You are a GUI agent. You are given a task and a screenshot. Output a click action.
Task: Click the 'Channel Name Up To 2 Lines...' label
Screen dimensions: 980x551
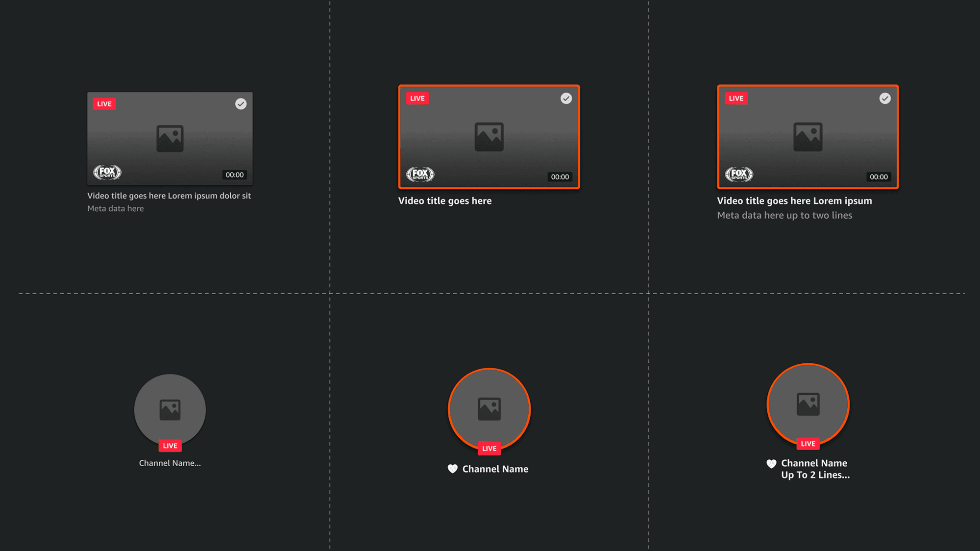point(815,469)
